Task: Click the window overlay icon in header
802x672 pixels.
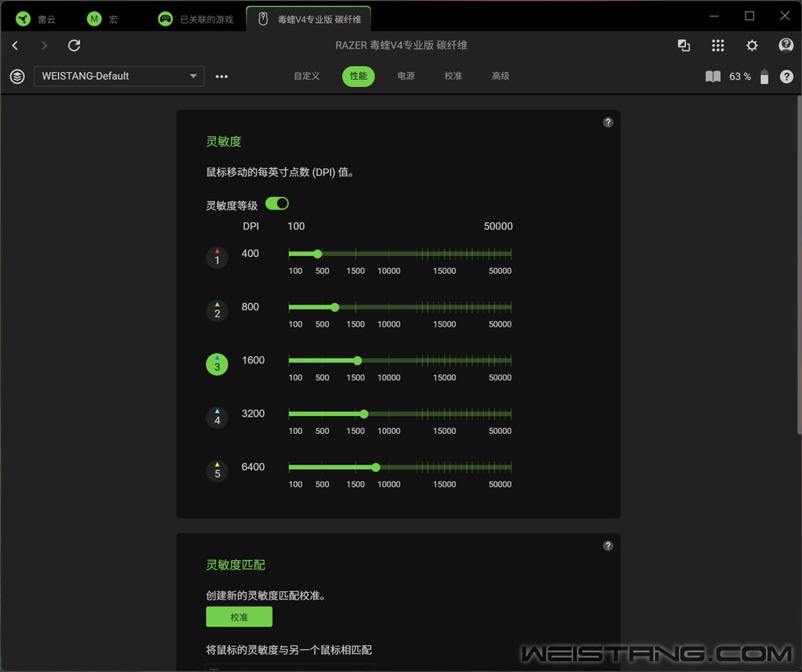Action: tap(684, 45)
